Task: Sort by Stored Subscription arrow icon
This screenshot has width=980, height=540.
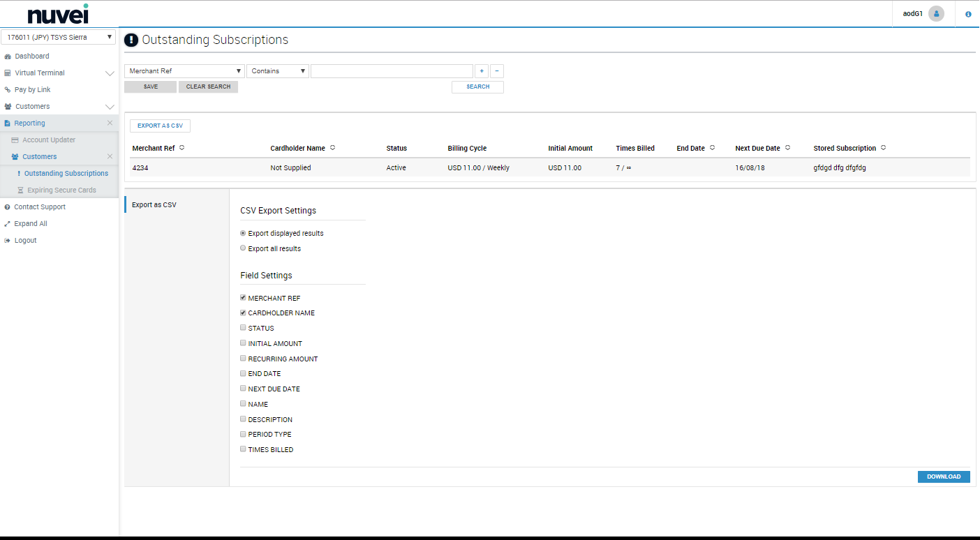Action: (x=883, y=148)
